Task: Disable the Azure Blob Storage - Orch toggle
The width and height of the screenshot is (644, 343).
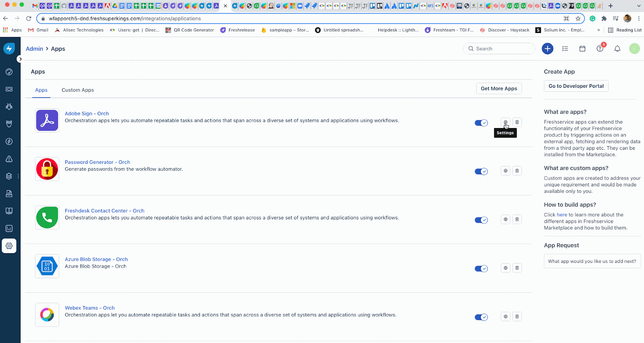Action: [481, 269]
